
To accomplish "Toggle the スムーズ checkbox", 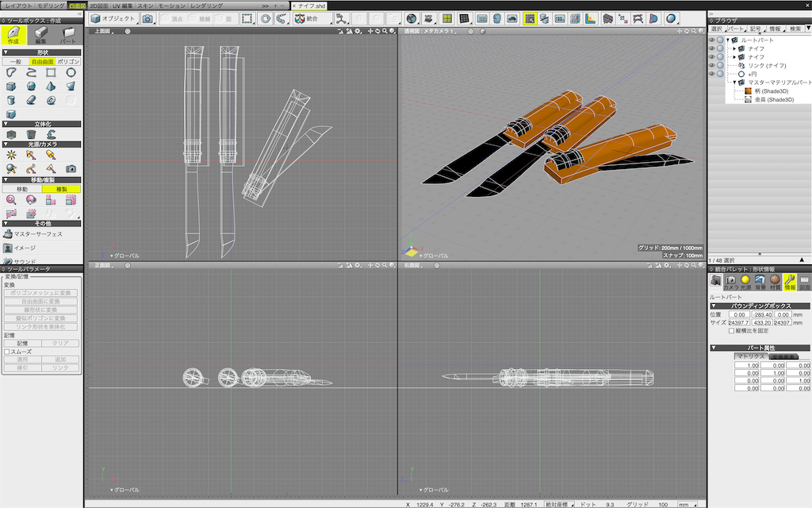I will tap(6, 352).
